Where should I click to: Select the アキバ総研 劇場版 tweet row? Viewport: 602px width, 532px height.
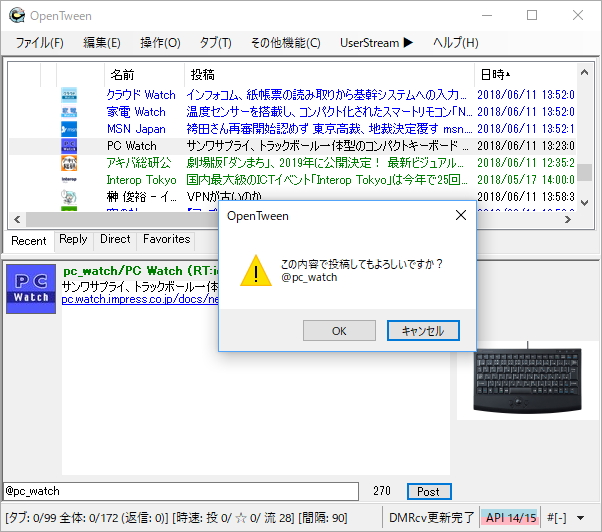(292, 163)
